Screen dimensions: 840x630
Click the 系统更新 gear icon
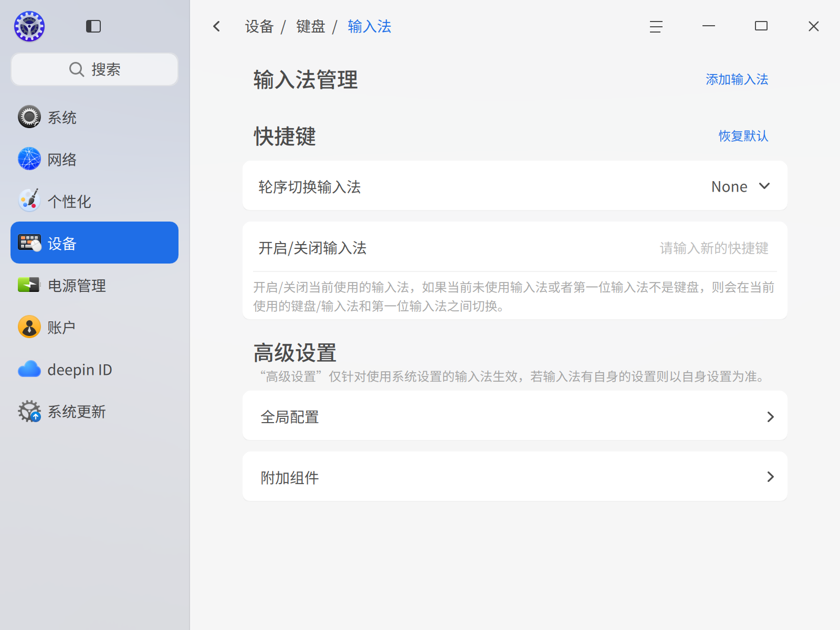29,411
